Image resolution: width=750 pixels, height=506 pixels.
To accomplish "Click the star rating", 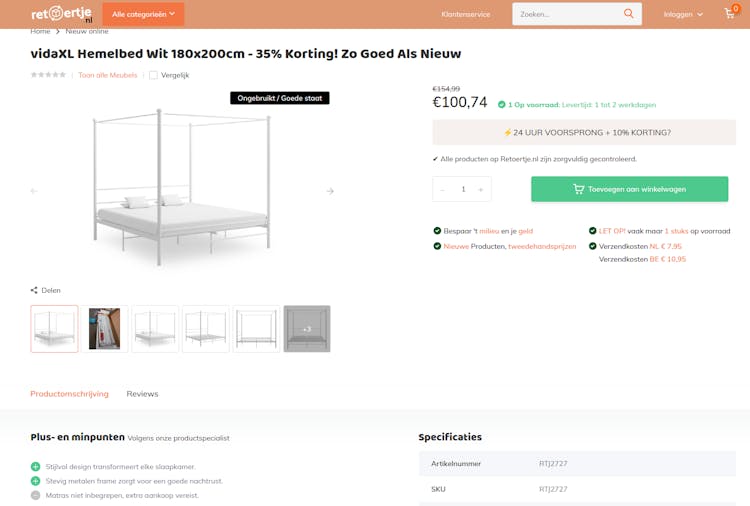I will point(48,75).
